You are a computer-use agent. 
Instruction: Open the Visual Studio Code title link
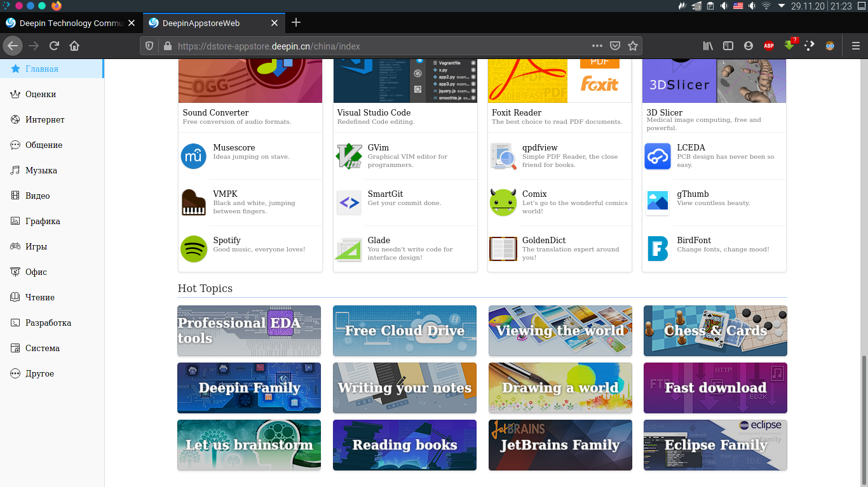[x=374, y=112]
